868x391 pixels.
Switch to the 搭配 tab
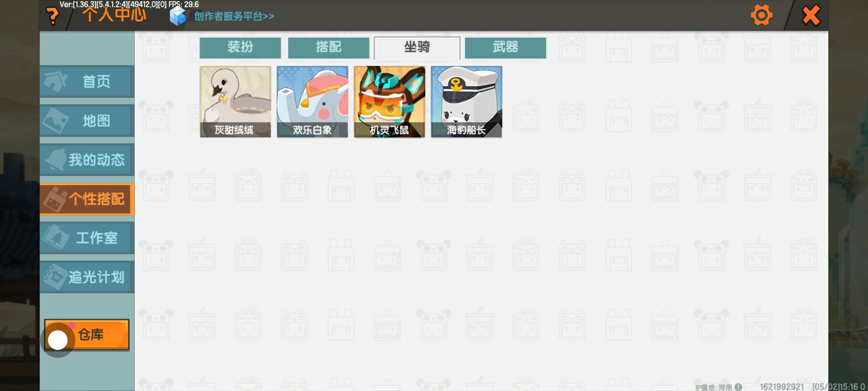tap(328, 47)
